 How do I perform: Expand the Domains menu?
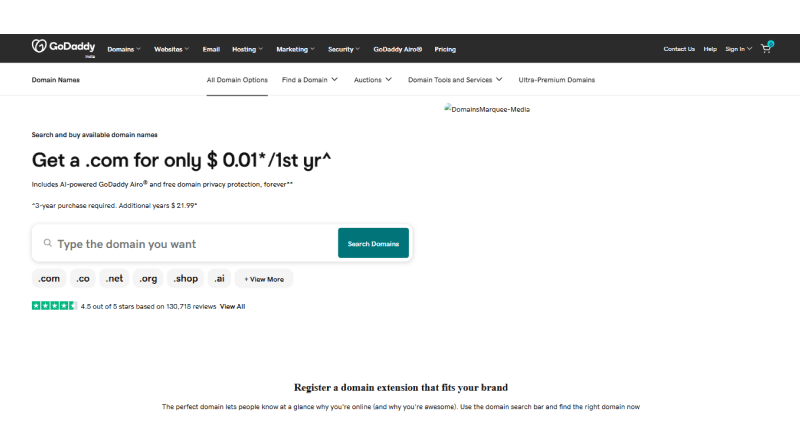click(124, 49)
